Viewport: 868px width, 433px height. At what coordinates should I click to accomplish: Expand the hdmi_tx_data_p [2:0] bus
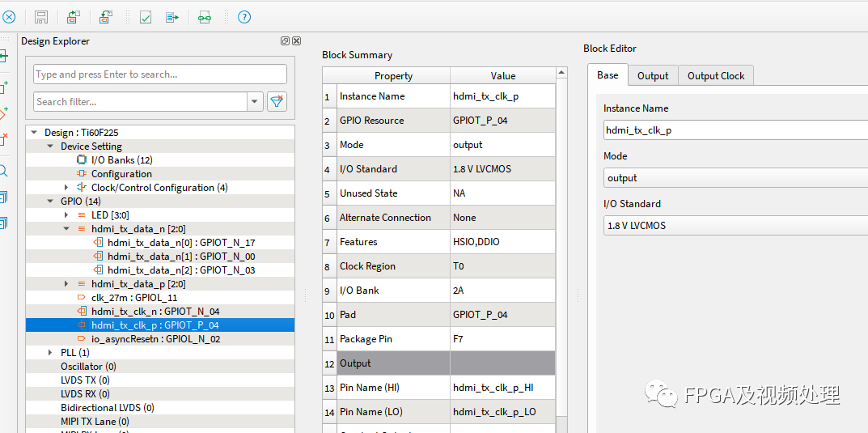(x=66, y=284)
